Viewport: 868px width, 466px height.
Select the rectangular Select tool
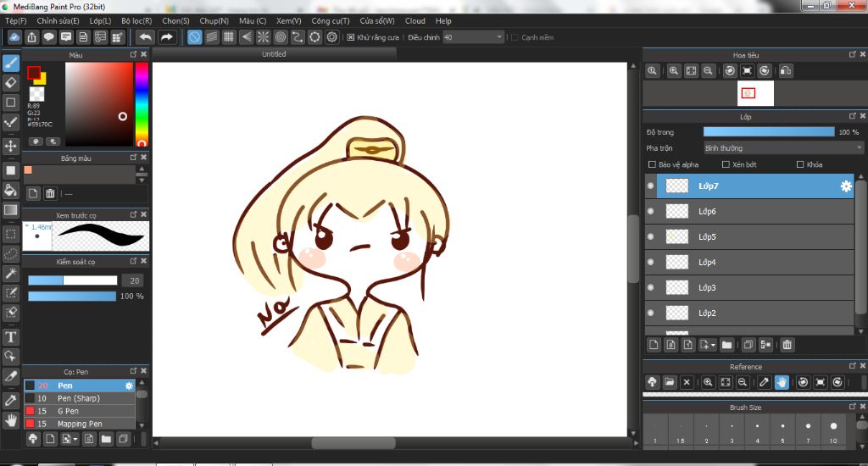(x=10, y=234)
